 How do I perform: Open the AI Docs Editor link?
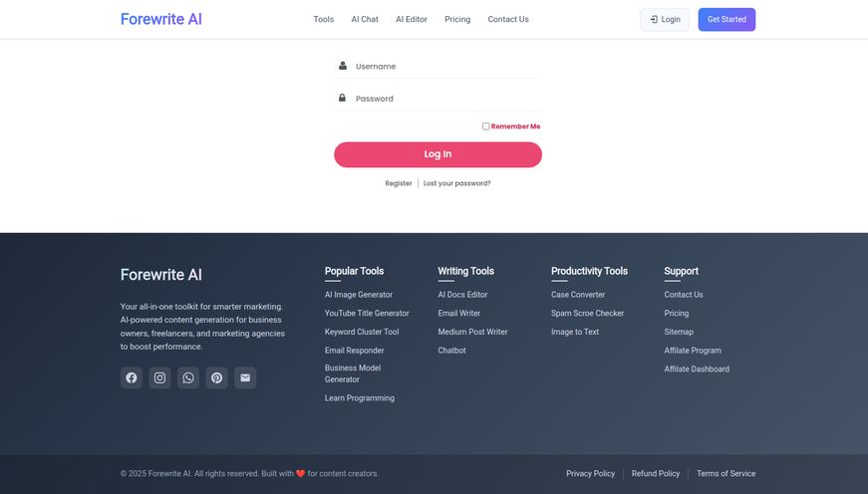tap(462, 295)
